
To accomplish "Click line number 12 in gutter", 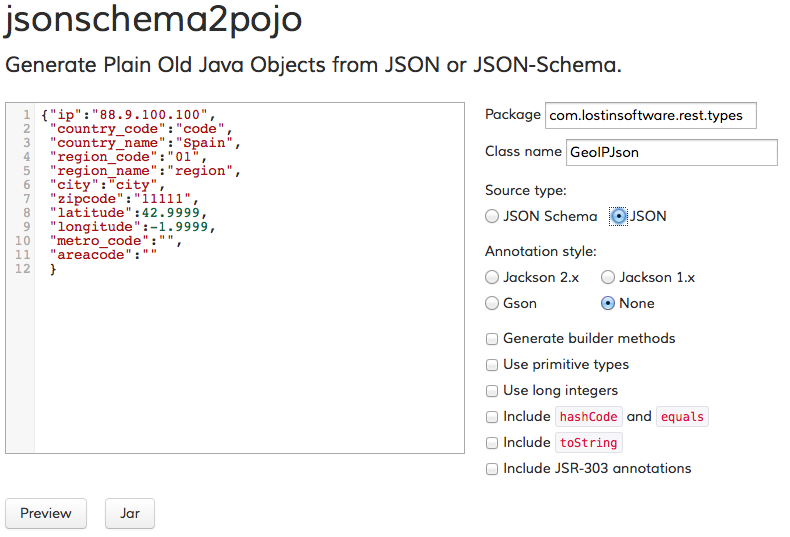I will [23, 268].
